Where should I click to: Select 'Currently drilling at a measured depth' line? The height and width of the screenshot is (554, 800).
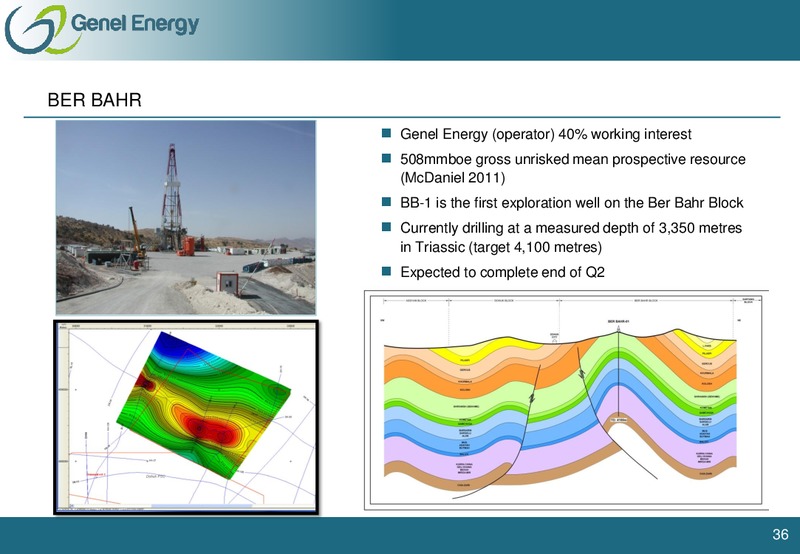coord(571,228)
